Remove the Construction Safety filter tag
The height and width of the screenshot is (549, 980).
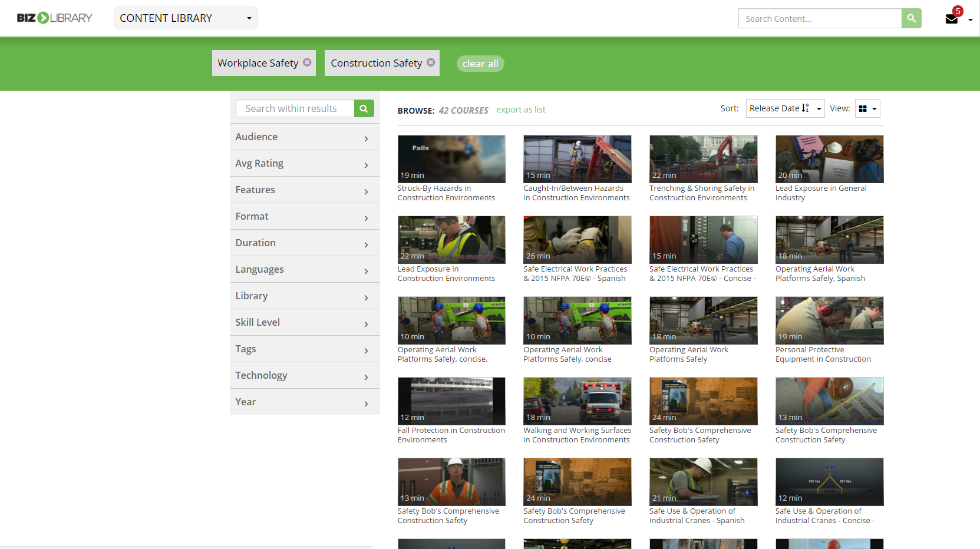pos(431,62)
